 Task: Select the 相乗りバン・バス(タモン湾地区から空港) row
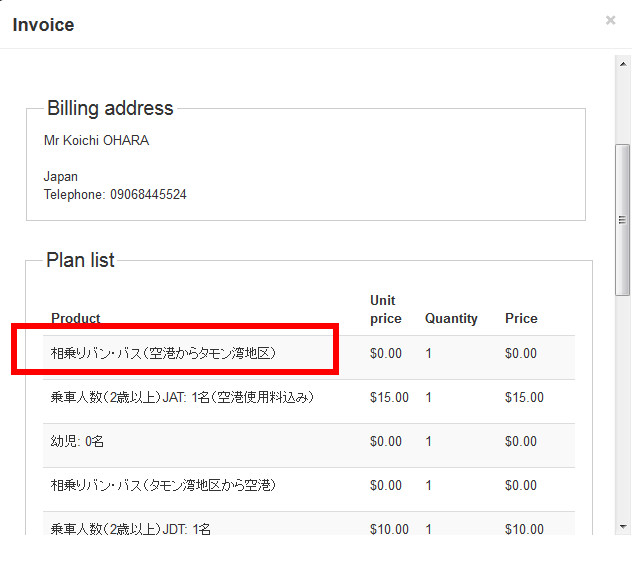point(163,485)
